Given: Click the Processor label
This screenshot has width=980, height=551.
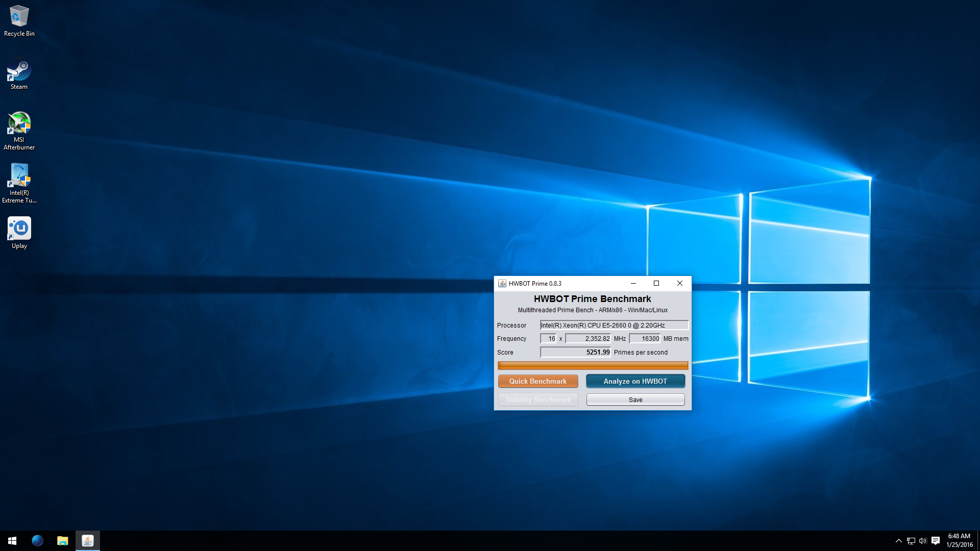Looking at the screenshot, I should pos(511,325).
